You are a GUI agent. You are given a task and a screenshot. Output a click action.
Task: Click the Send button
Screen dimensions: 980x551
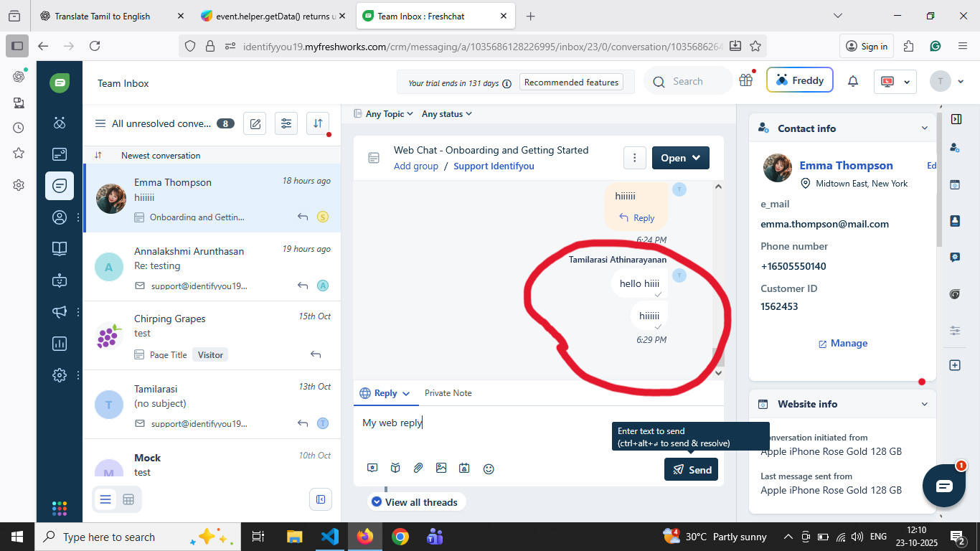[691, 469]
